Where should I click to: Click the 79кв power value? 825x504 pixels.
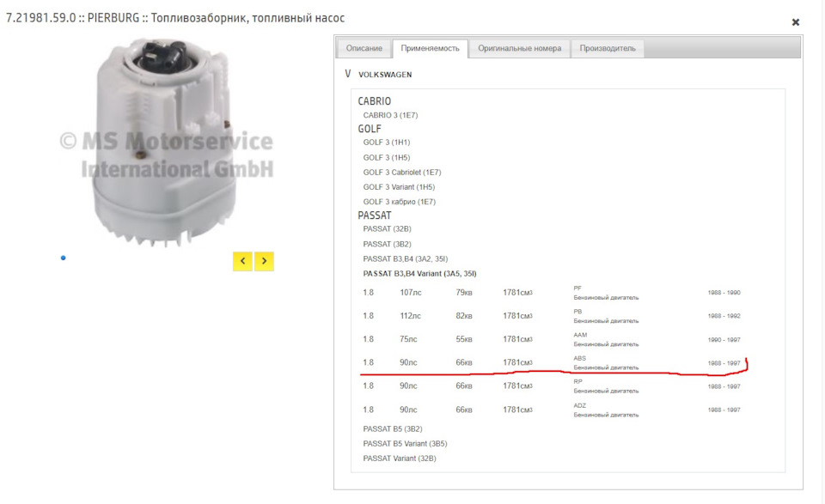tap(464, 293)
